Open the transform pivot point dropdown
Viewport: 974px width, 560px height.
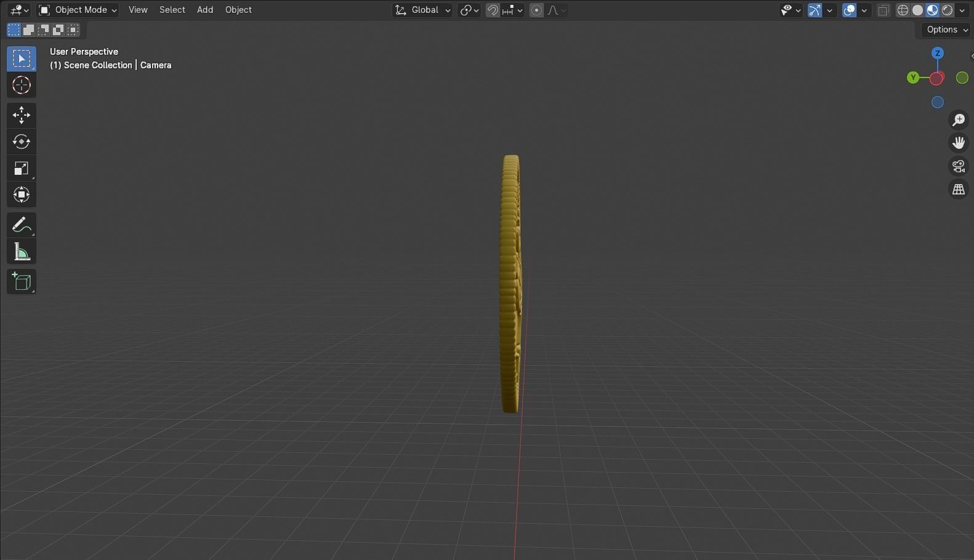click(x=469, y=10)
